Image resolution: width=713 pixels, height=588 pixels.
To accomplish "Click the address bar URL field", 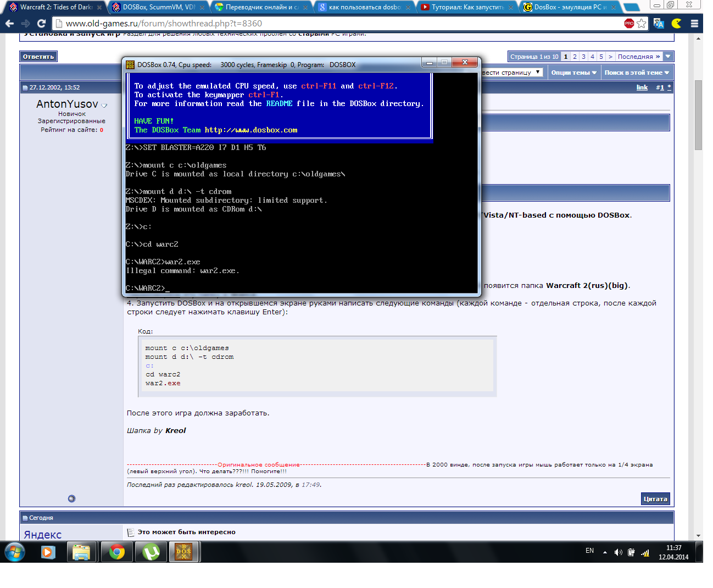I will coord(341,24).
